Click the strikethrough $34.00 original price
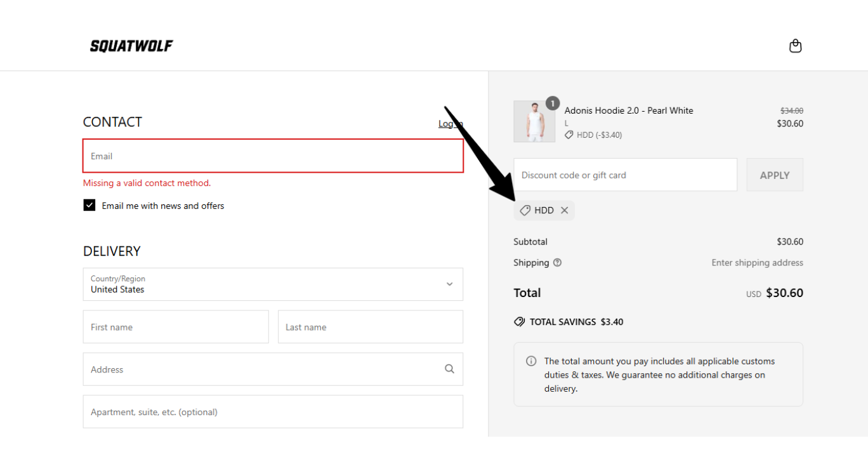The image size is (868, 457). [792, 110]
